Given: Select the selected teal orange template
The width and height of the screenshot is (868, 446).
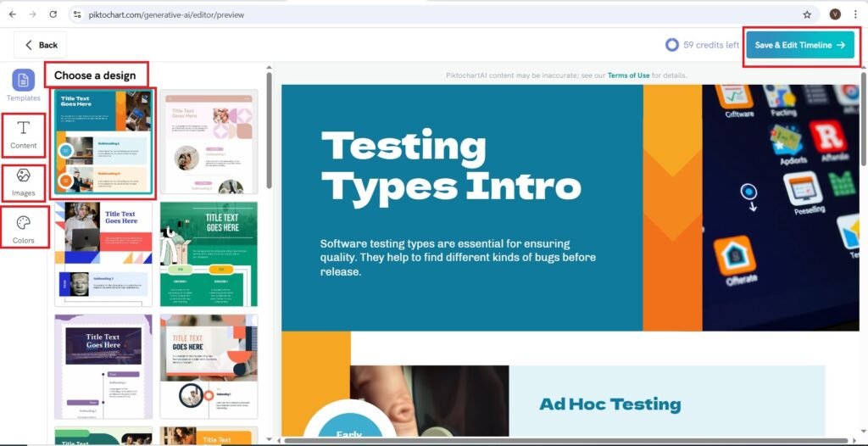Looking at the screenshot, I should tap(103, 142).
